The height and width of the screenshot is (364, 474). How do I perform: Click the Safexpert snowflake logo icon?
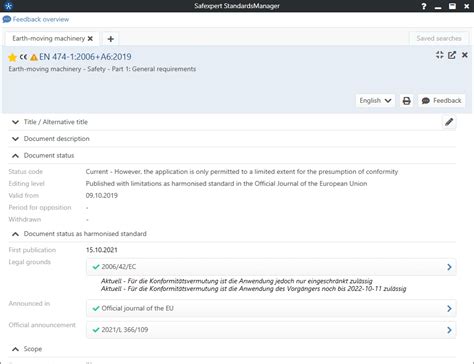pyautogui.click(x=9, y=6)
